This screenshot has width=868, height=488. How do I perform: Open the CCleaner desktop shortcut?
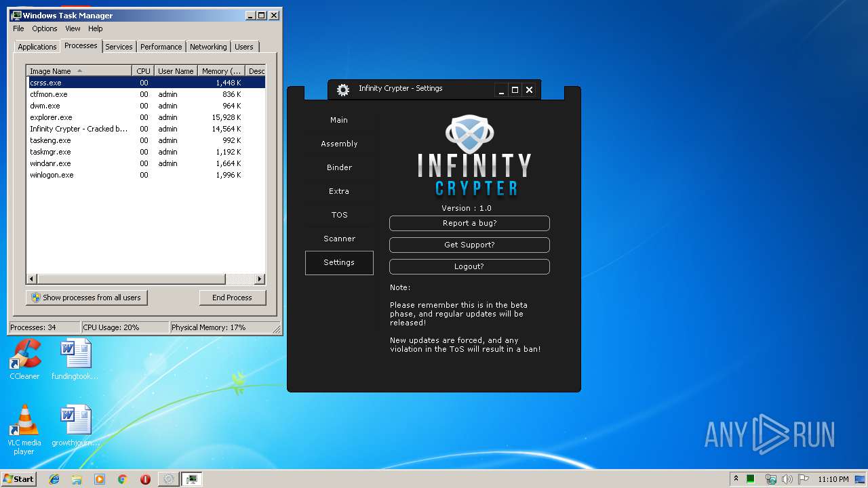tap(24, 360)
